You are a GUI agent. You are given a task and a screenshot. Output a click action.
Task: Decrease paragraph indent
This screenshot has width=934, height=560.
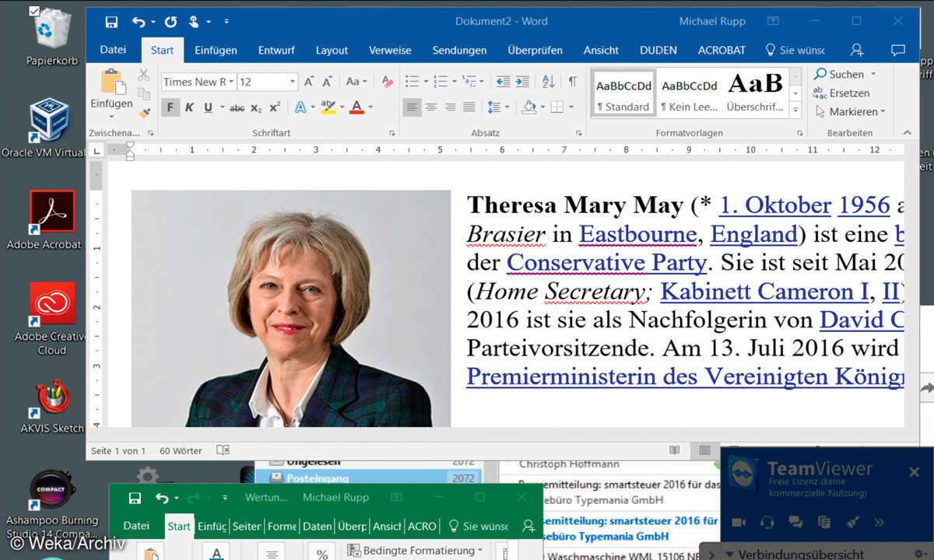(x=504, y=82)
